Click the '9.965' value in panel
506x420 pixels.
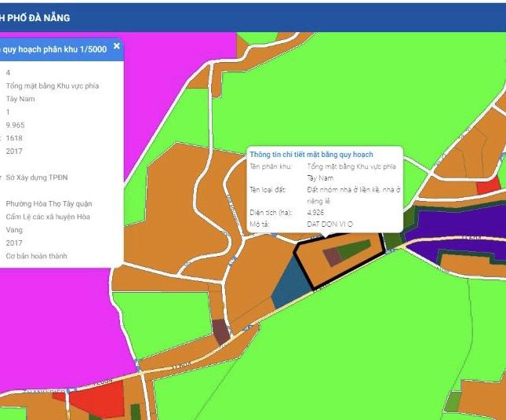15,126
